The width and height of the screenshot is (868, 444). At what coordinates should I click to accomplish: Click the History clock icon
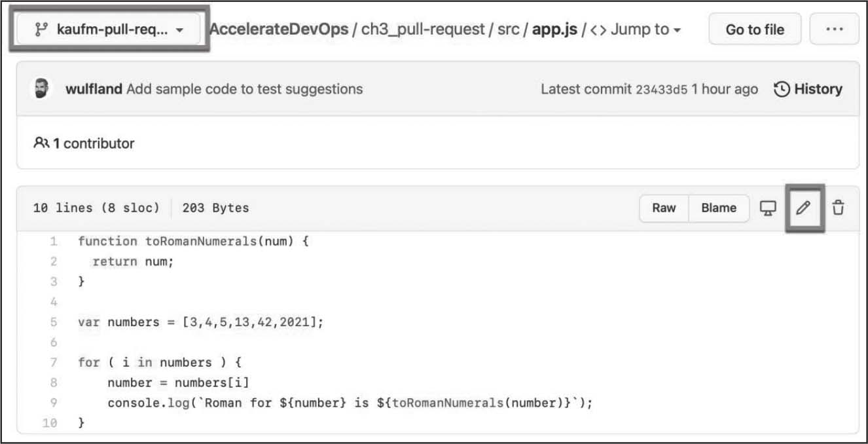pyautogui.click(x=782, y=89)
